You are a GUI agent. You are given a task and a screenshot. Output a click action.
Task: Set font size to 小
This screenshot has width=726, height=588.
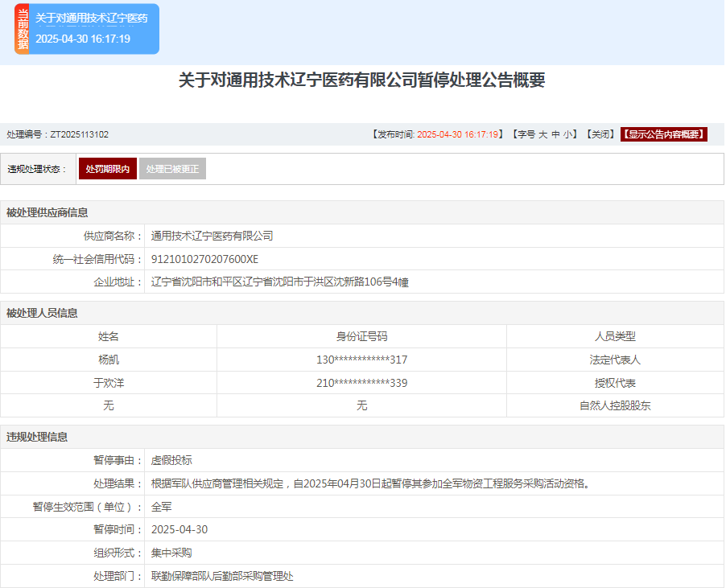[567, 134]
